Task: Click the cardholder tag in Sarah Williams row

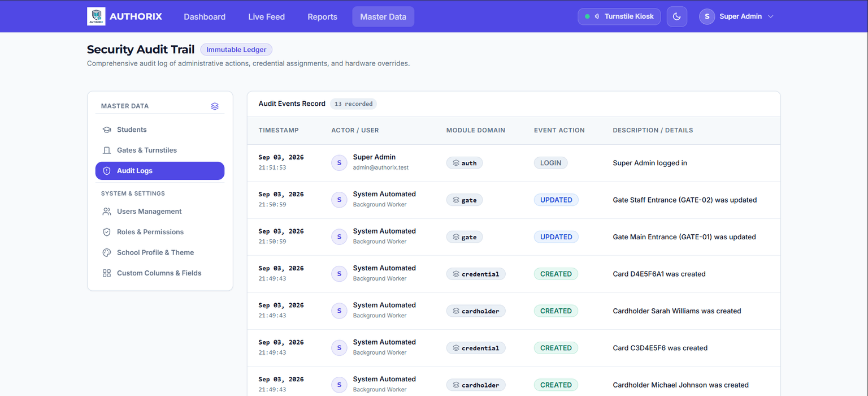Action: [x=476, y=311]
